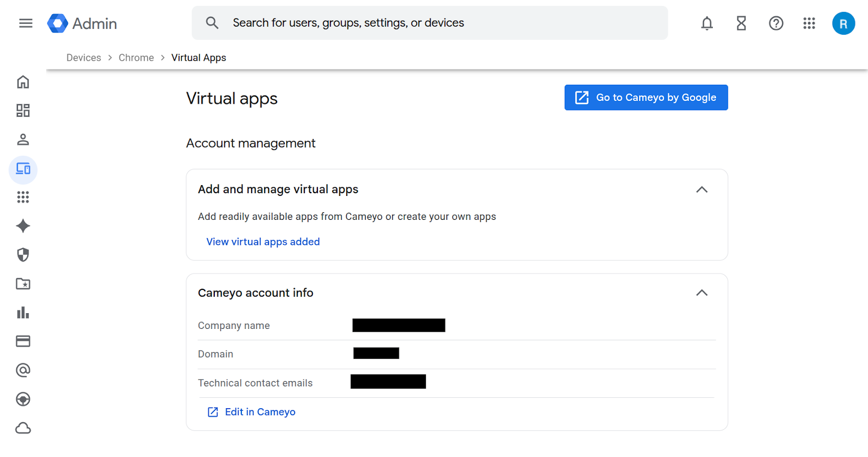
Task: Navigate to Devices breadcrumb
Action: click(x=84, y=58)
